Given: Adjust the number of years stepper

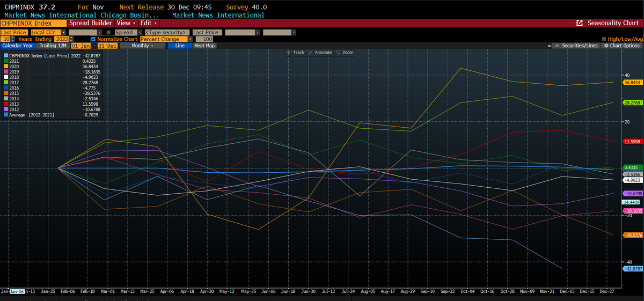Looking at the screenshot, I should [13, 39].
